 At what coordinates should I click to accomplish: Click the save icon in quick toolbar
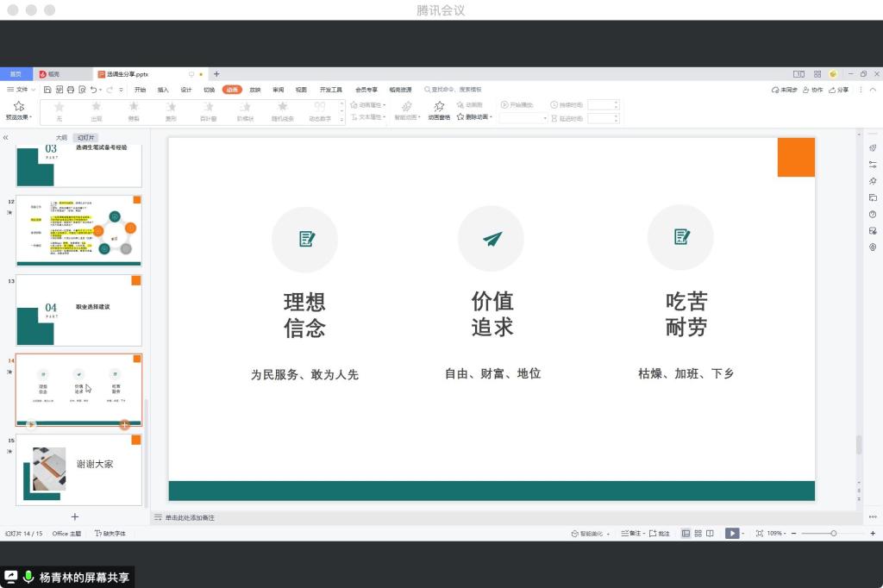(x=47, y=90)
